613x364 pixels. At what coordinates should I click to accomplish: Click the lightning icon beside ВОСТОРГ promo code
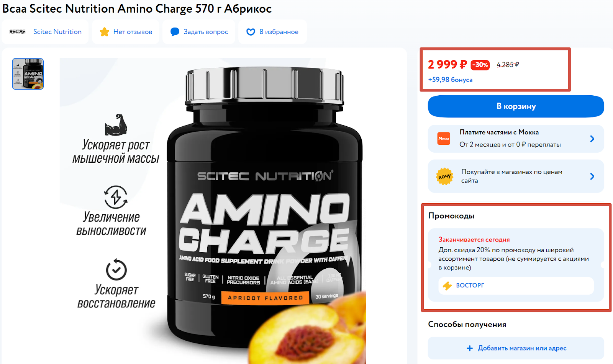[447, 286]
